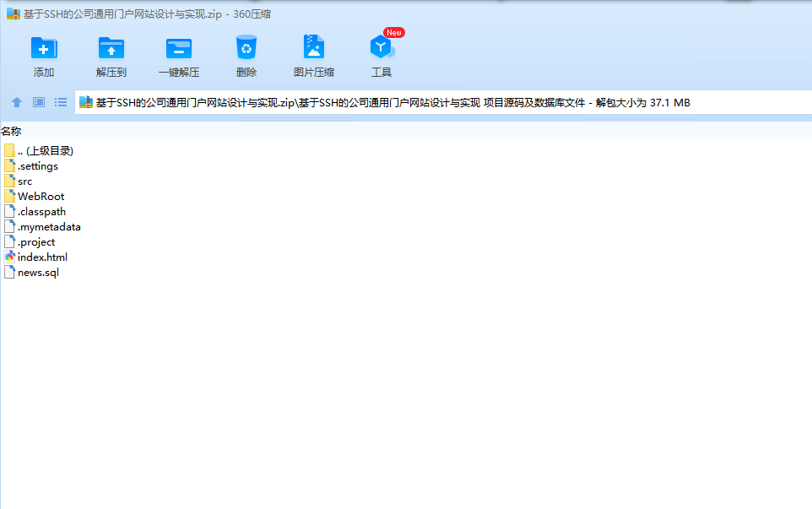The image size is (812, 509).
Task: Click the browser icon of index.html
Action: click(x=9, y=257)
